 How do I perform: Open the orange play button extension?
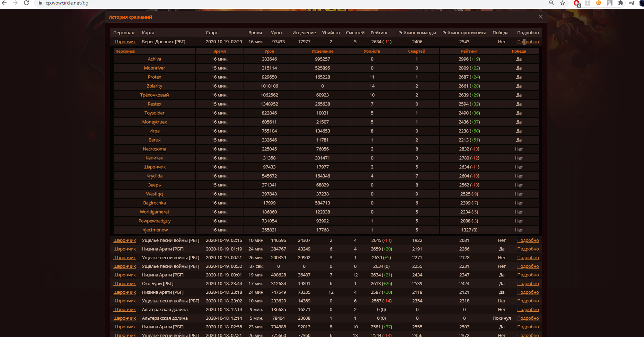pos(599,3)
